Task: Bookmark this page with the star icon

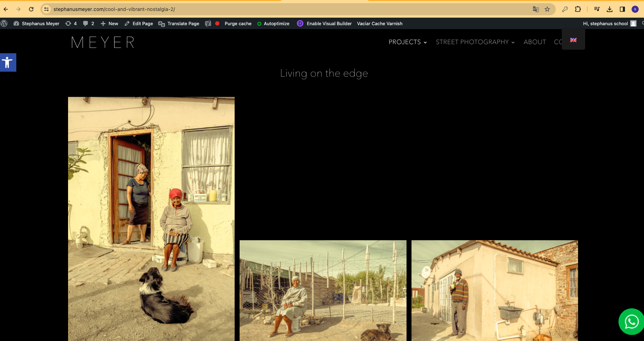Action: 547,9
